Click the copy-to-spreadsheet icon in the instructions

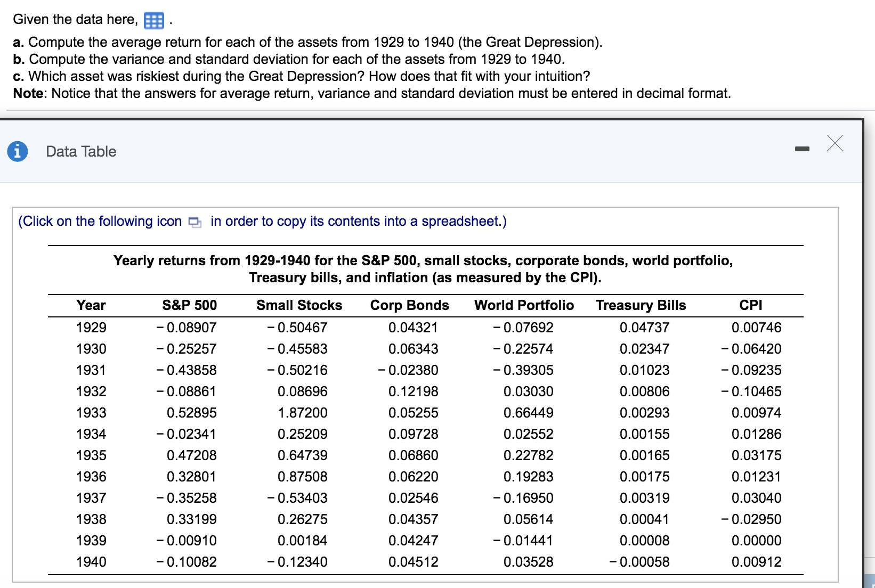tap(194, 222)
